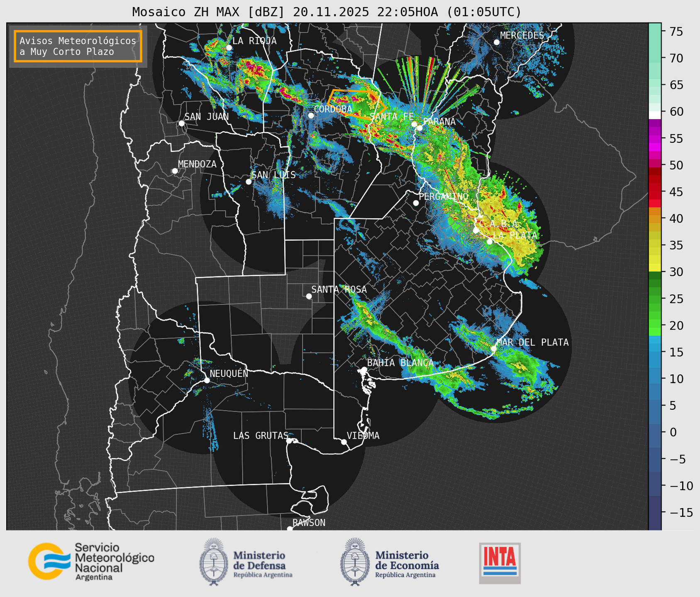Click the 55 dBZ magenta color band
The height and width of the screenshot is (597, 700).
[x=655, y=138]
